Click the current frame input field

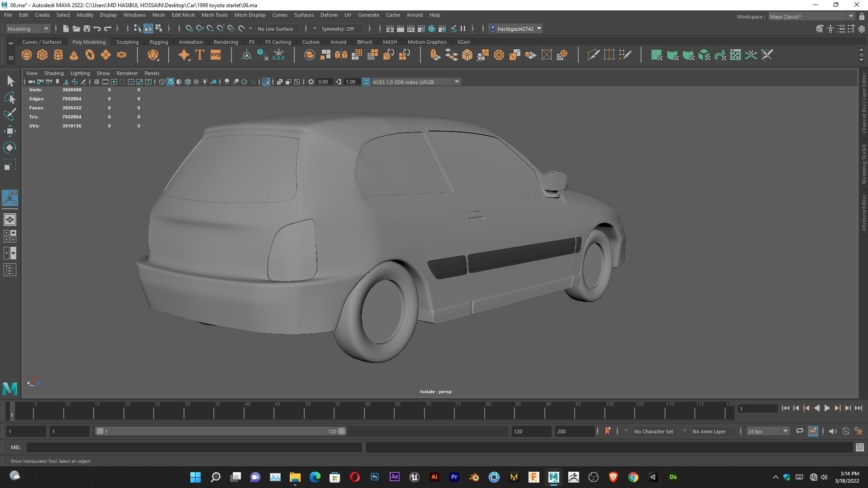[x=757, y=408]
